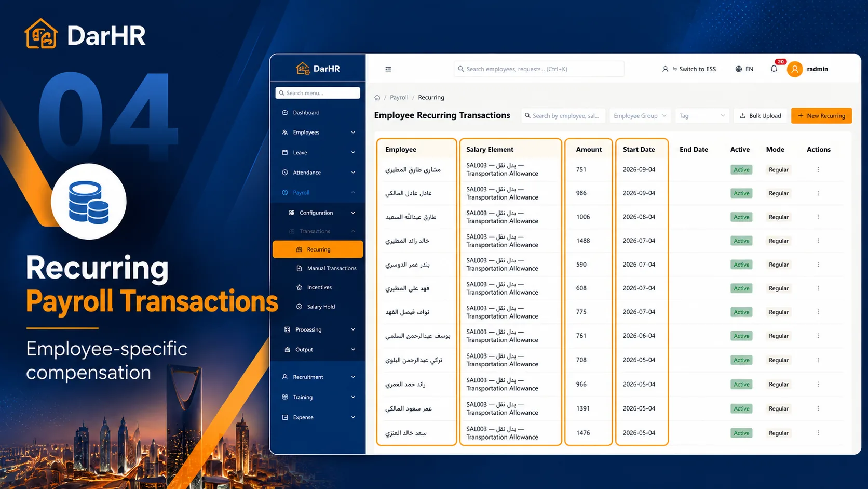Viewport: 868px width, 489px height.
Task: Click Switch to ESS link
Action: pos(689,69)
